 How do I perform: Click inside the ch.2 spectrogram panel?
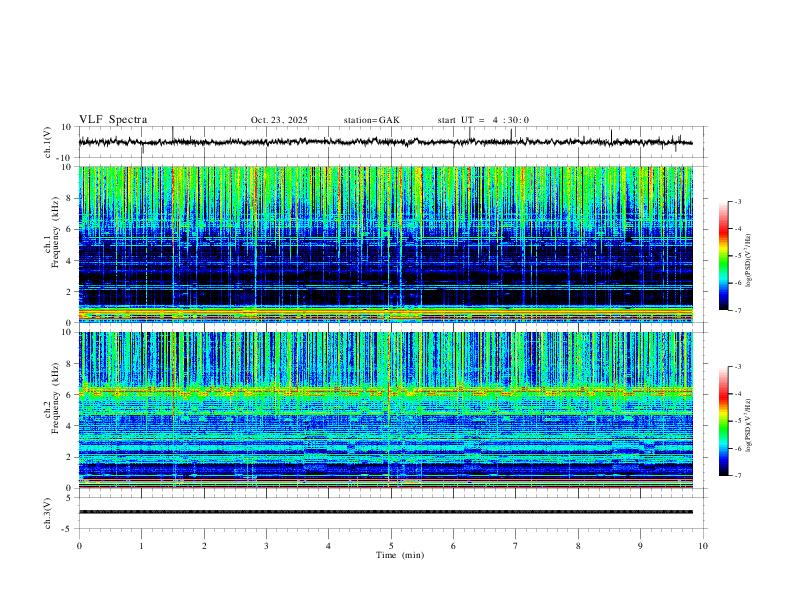coord(385,410)
